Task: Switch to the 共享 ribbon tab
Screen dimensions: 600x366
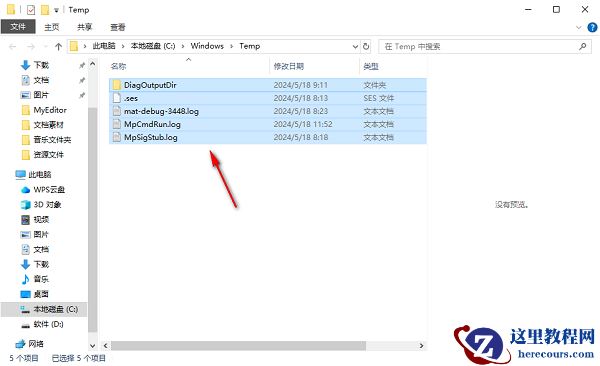Action: [x=85, y=27]
